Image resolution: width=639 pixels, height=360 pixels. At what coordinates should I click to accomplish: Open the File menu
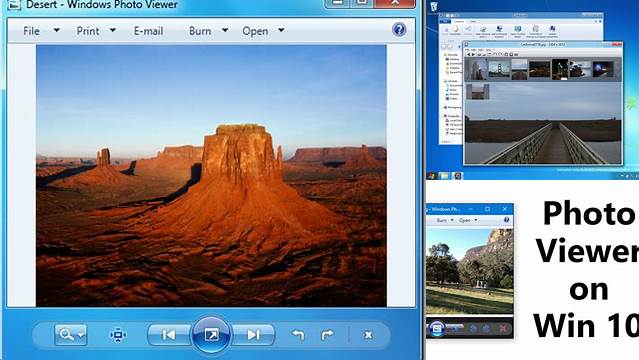pyautogui.click(x=31, y=31)
